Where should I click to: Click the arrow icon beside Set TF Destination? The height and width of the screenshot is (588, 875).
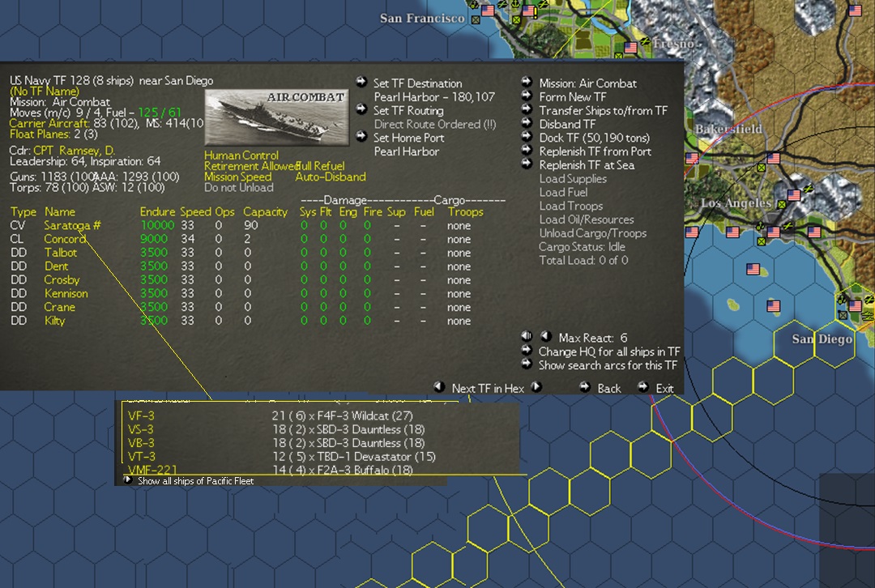[361, 82]
